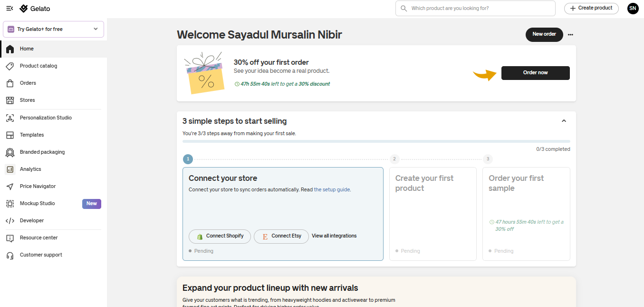Screen dimensions: 644x307
Task: Collapse the sidebar with the menu icon
Action: pyautogui.click(x=10, y=9)
